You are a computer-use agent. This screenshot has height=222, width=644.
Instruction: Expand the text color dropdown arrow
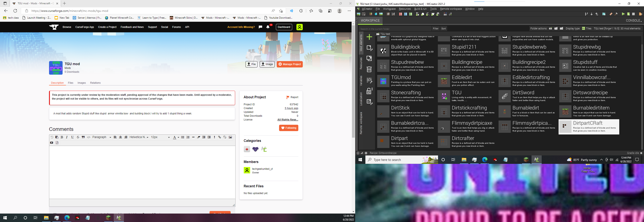click(178, 137)
